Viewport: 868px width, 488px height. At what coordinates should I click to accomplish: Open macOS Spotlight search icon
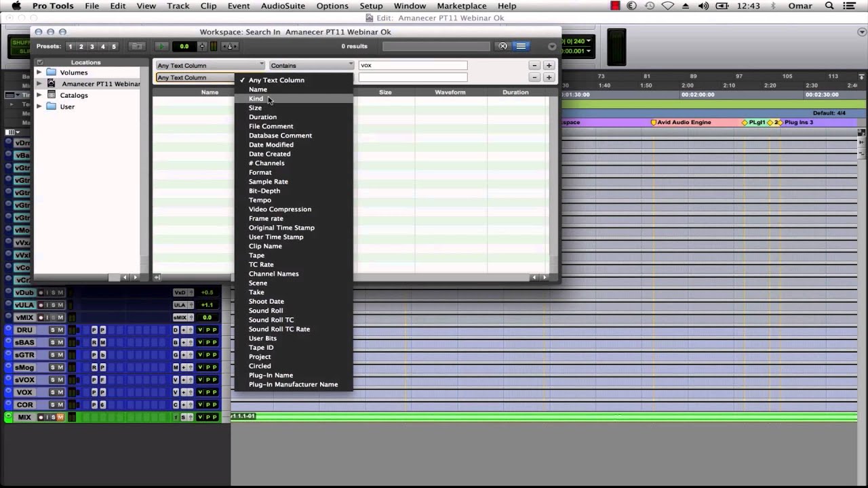coord(829,6)
